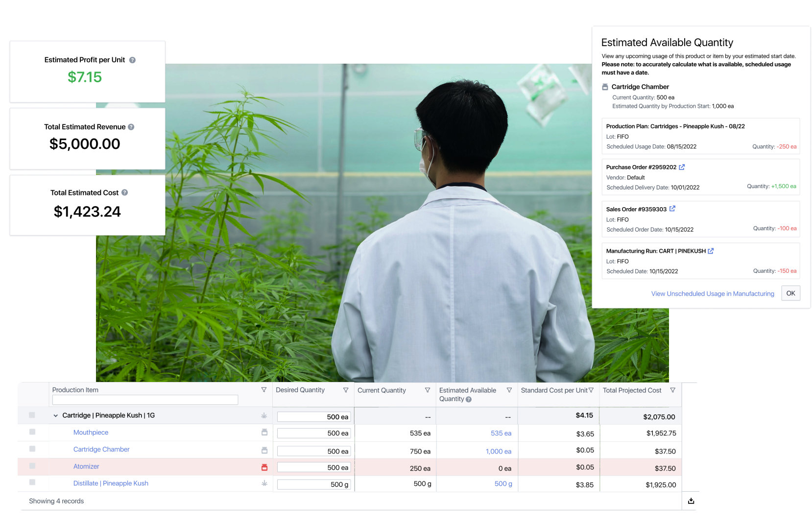Click the red package icon on Atomizer row
812x526 pixels.
264,467
